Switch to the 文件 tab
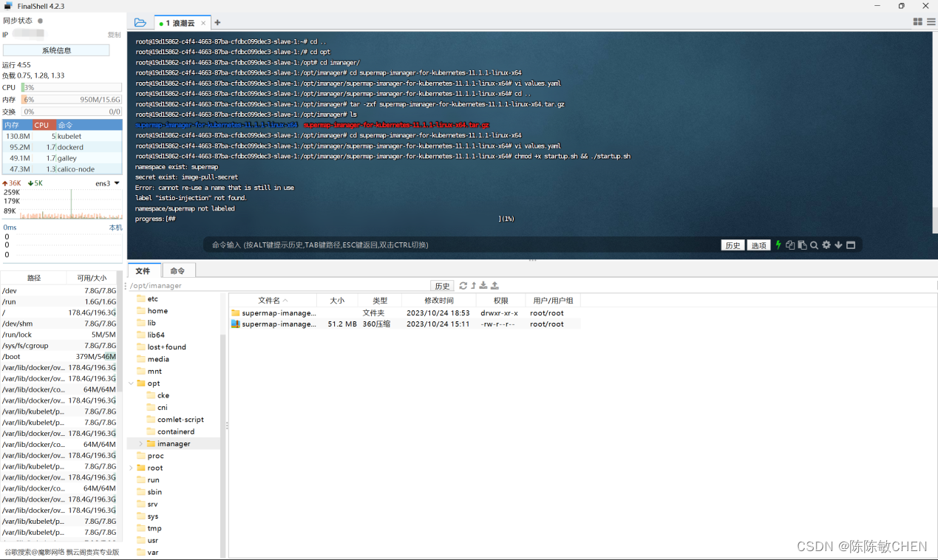 [x=143, y=271]
